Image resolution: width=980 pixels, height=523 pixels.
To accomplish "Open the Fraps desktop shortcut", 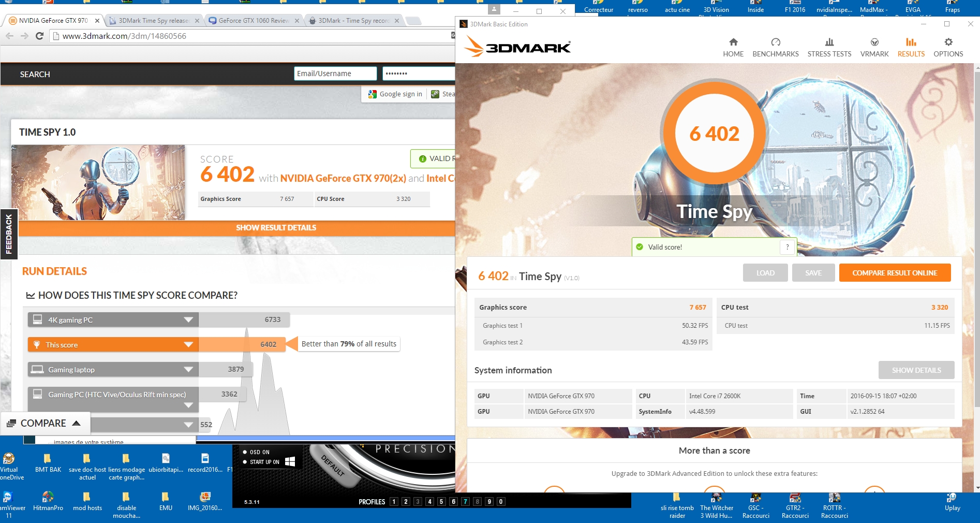I will [952, 7].
